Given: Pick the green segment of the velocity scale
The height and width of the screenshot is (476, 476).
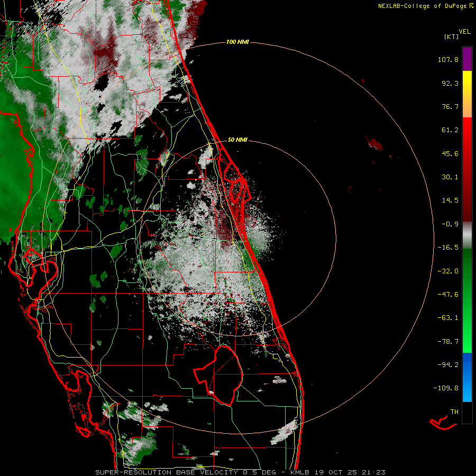Looking at the screenshot, I should point(467,300).
